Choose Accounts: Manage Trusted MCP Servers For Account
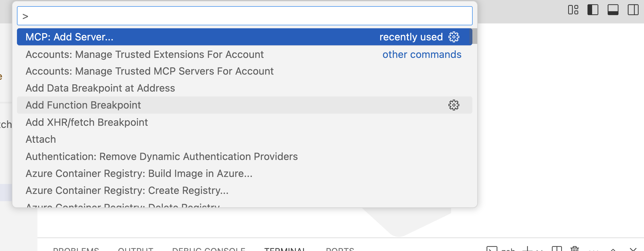The height and width of the screenshot is (251, 644). (x=149, y=71)
